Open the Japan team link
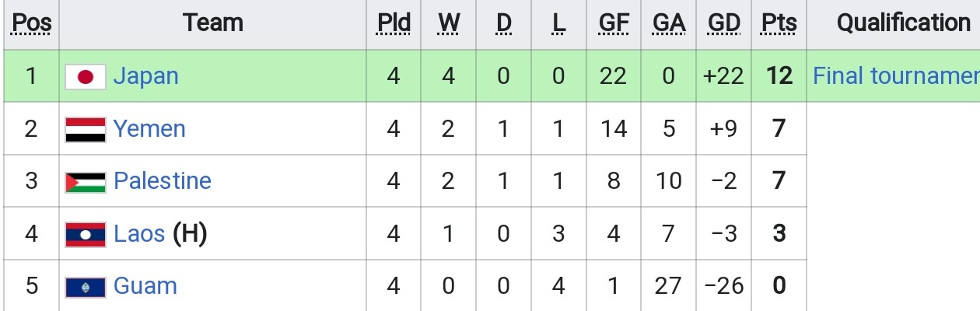Image resolution: width=980 pixels, height=311 pixels. (x=146, y=76)
